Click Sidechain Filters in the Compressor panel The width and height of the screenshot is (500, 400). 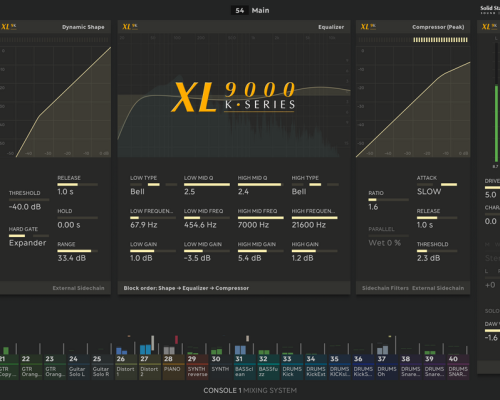[385, 288]
